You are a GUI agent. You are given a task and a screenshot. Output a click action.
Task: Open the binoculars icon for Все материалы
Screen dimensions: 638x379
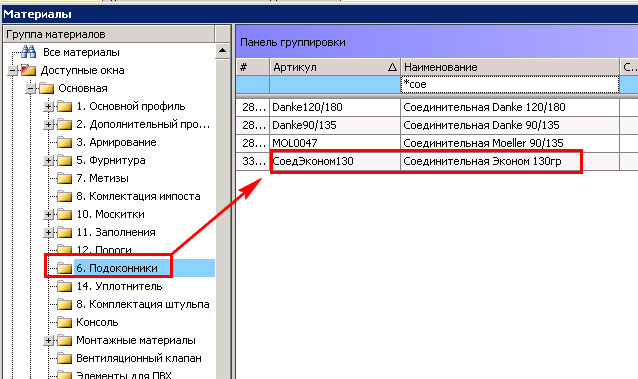click(28, 52)
